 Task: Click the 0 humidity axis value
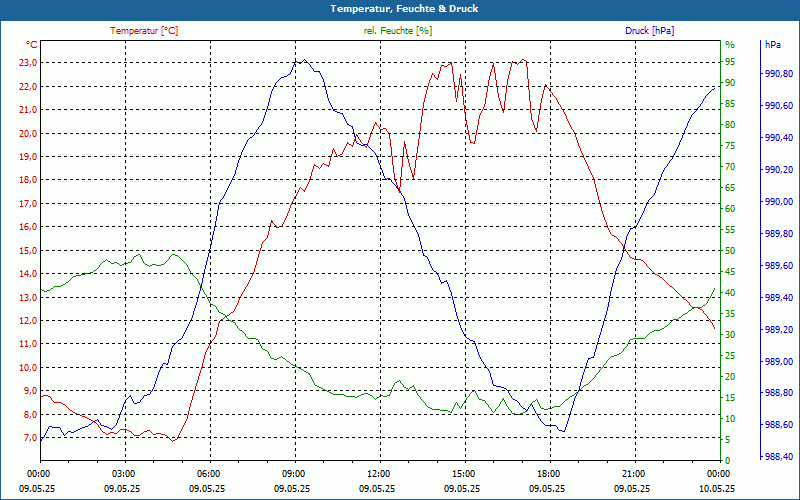coord(728,461)
